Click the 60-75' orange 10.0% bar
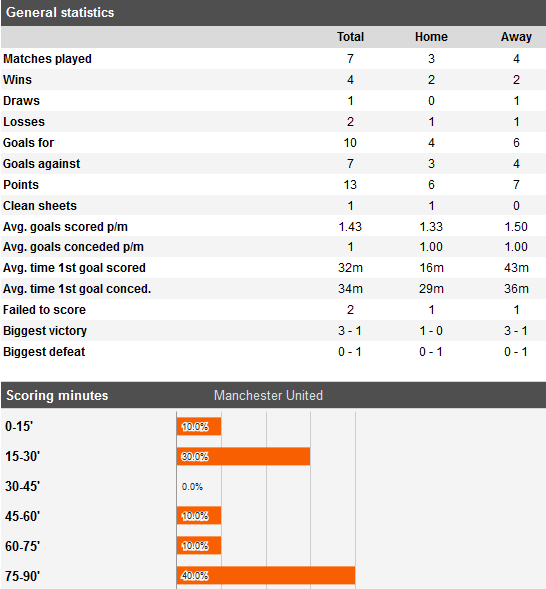Image resolution: width=546 pixels, height=589 pixels. 199,545
